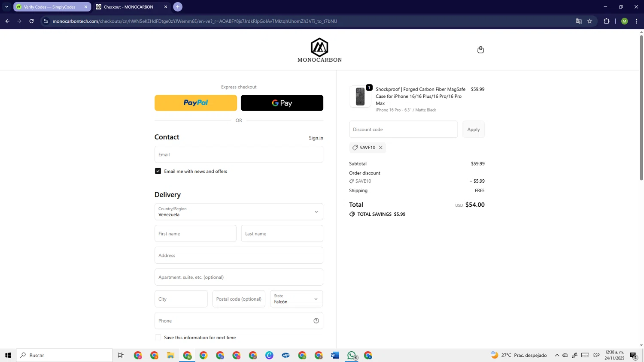Click the MONOCARBON logo
Image resolution: width=644 pixels, height=362 pixels.
click(319, 50)
